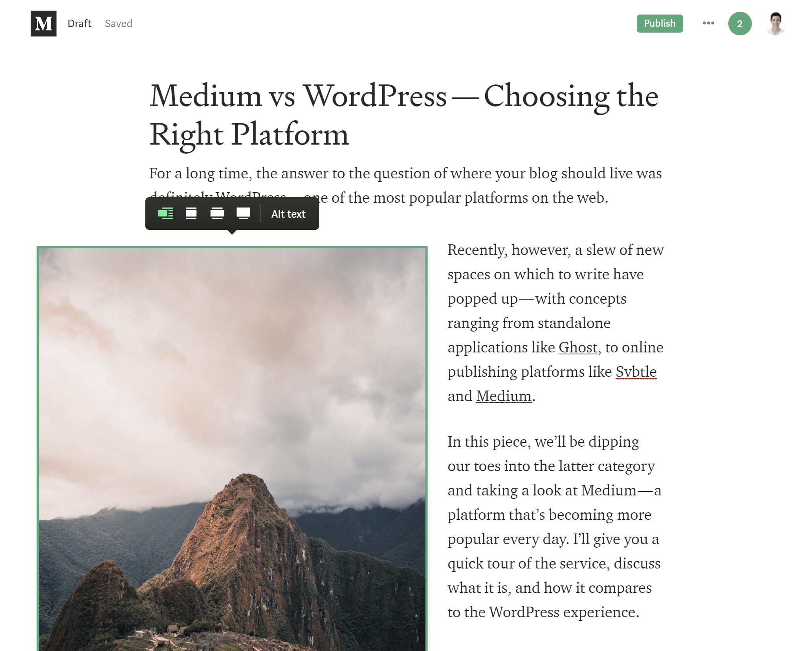This screenshot has height=651, width=812.
Task: Click the Saved status label
Action: (118, 23)
